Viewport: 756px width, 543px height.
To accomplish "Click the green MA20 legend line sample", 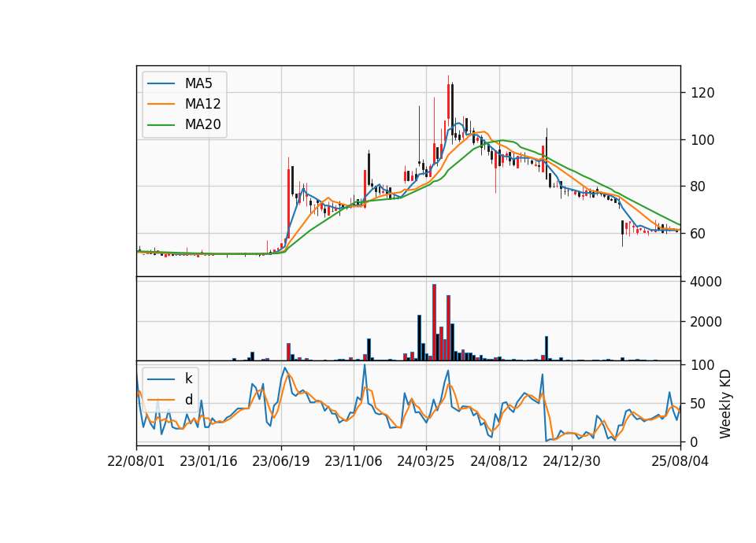I will 161,124.
